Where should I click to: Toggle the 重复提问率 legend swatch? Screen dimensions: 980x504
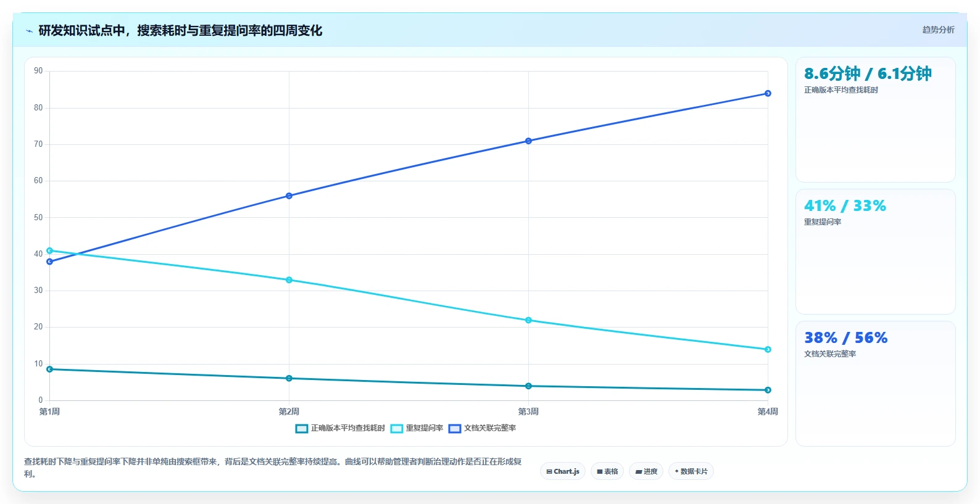397,428
